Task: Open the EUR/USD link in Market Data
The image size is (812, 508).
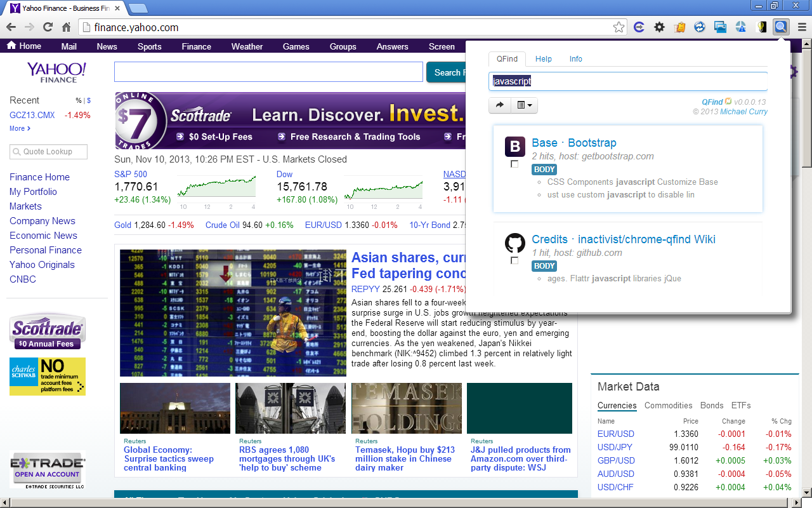Action: click(x=616, y=434)
